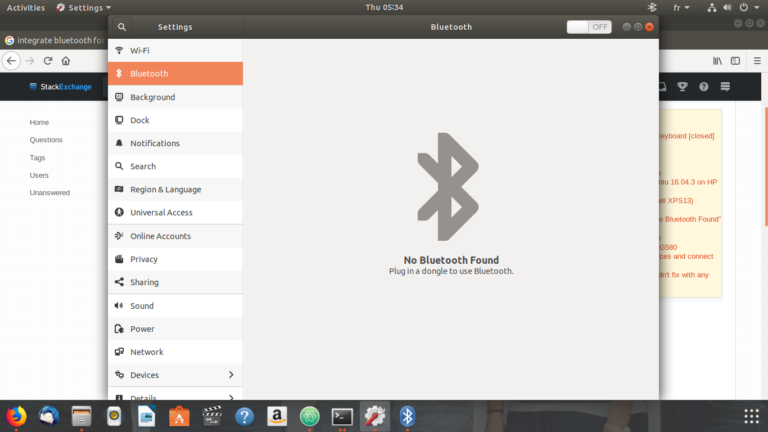The image size is (768, 432).
Task: Open the Atom editor from the dock
Action: point(310,416)
